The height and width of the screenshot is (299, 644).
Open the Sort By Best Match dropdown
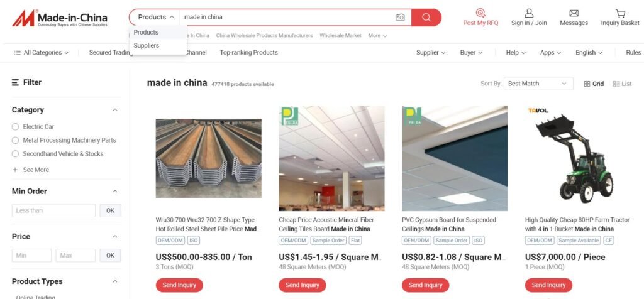pyautogui.click(x=538, y=84)
